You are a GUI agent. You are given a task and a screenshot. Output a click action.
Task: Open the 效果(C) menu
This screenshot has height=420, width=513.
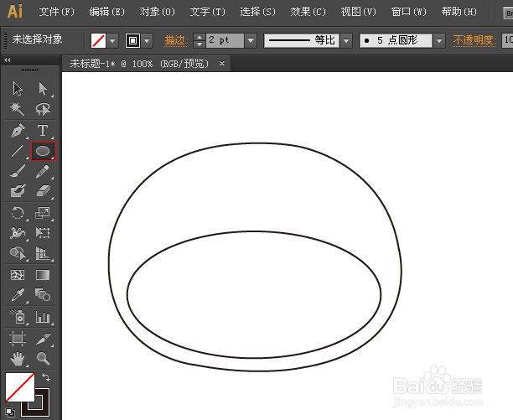tap(308, 12)
